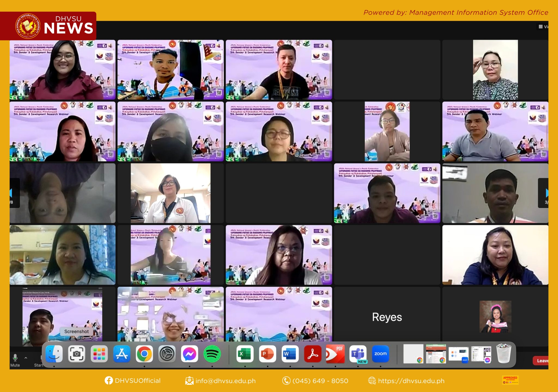
Task: Open Google Chrome from the dock
Action: click(144, 354)
